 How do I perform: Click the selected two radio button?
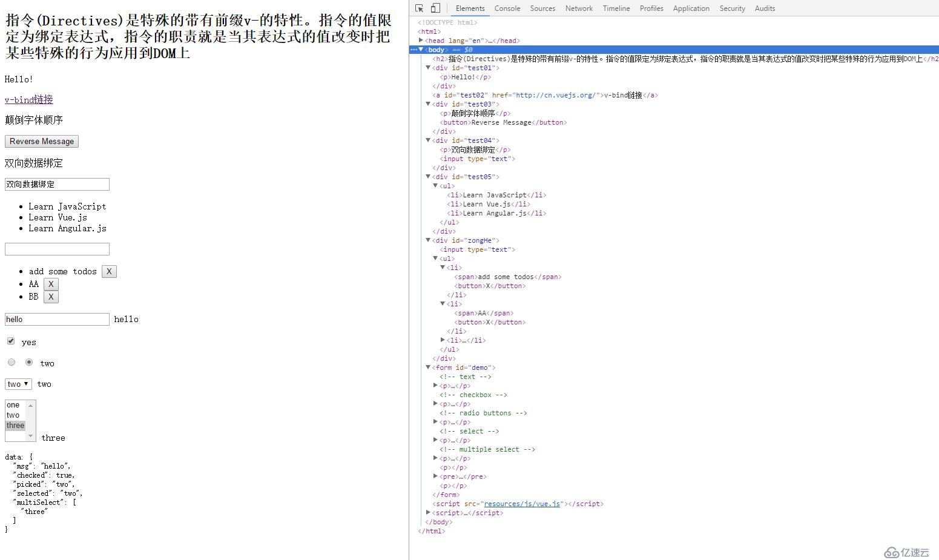coord(29,362)
